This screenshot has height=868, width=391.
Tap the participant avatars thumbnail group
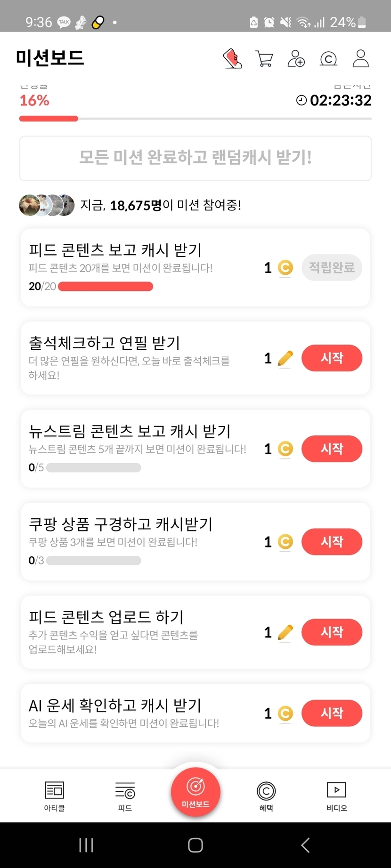(x=47, y=205)
